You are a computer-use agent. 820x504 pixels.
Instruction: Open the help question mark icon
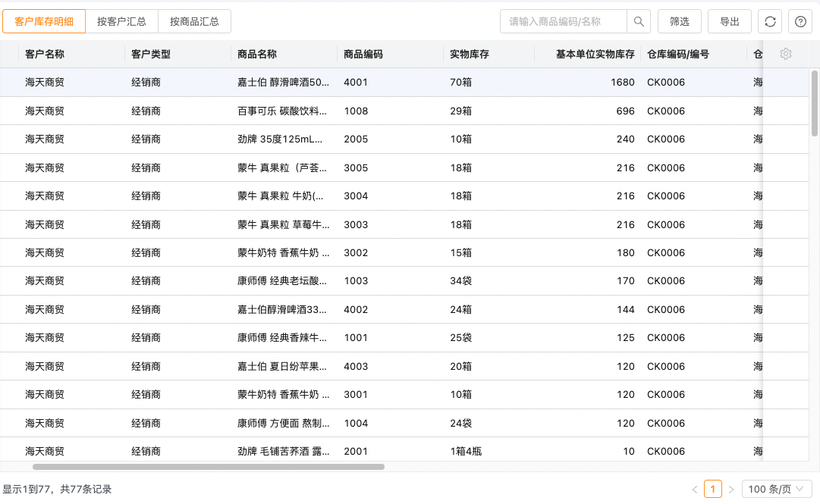pos(800,21)
